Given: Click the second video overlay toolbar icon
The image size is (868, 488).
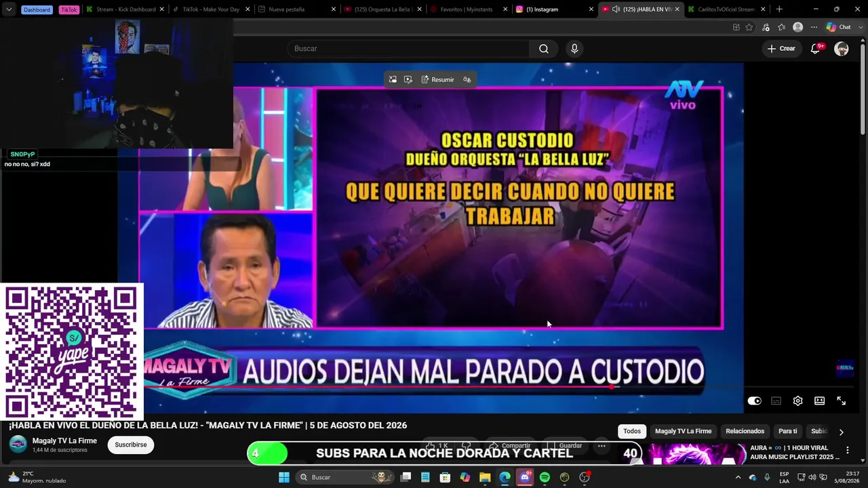Looking at the screenshot, I should point(408,80).
